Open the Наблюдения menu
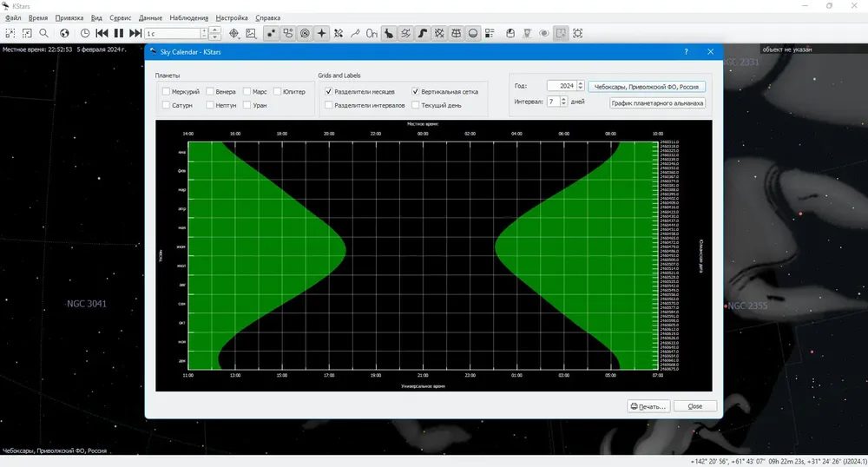Viewport: 868px width, 467px height. click(x=188, y=17)
